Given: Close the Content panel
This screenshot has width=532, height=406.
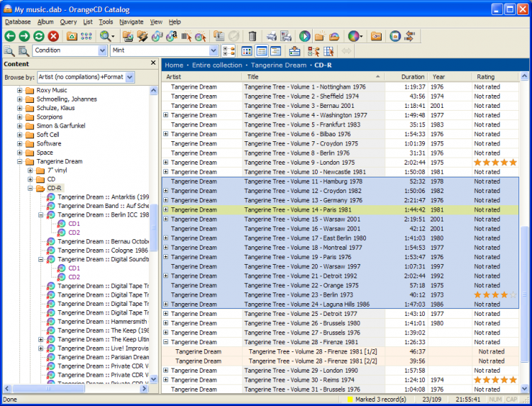Looking at the screenshot, I should pos(153,62).
